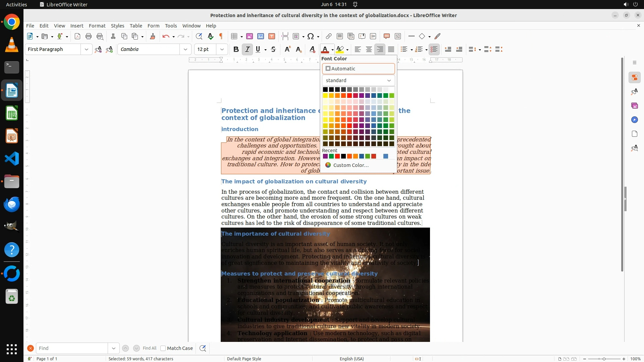This screenshot has width=644, height=362.
Task: Toggle Bold formatting on
Action: (236, 49)
